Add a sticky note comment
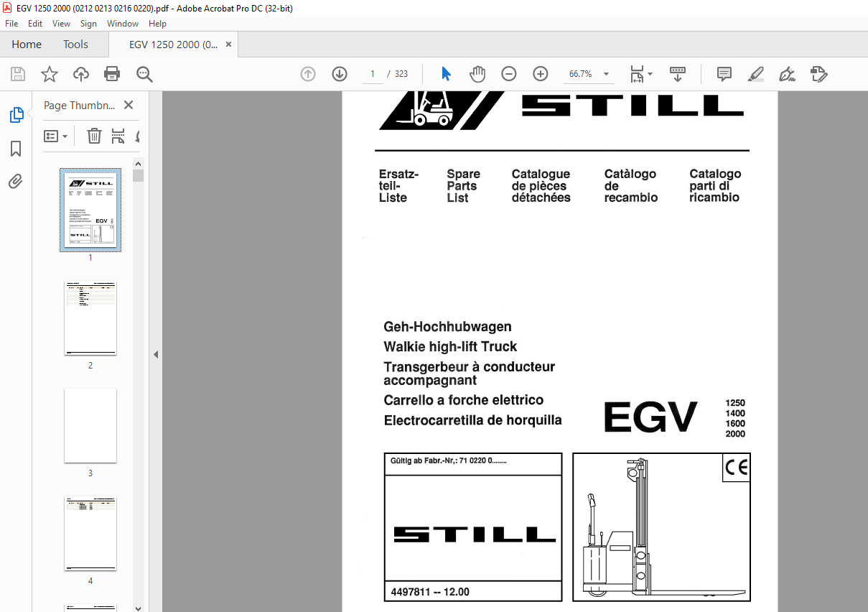This screenshot has width=868, height=612. (724, 74)
